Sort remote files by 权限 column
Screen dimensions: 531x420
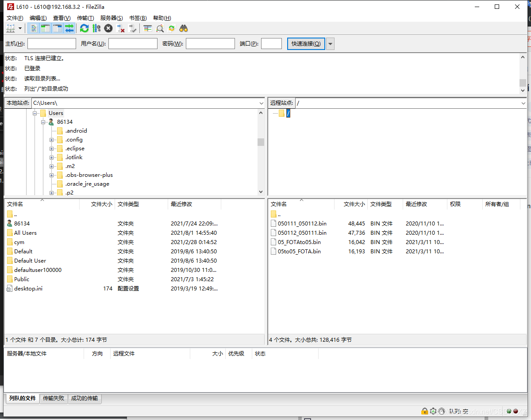(465, 204)
